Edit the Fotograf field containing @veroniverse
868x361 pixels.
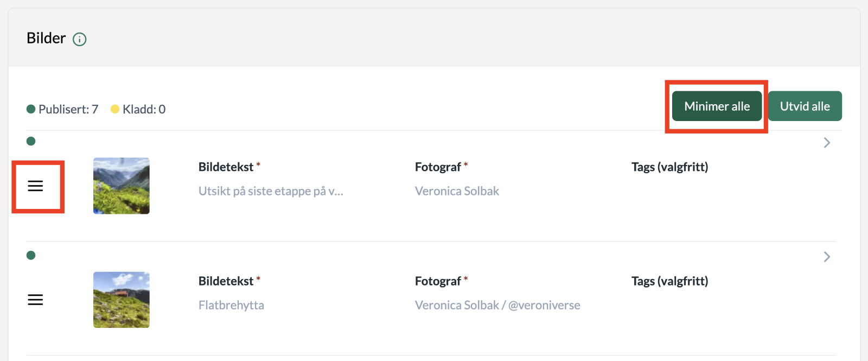[497, 305]
